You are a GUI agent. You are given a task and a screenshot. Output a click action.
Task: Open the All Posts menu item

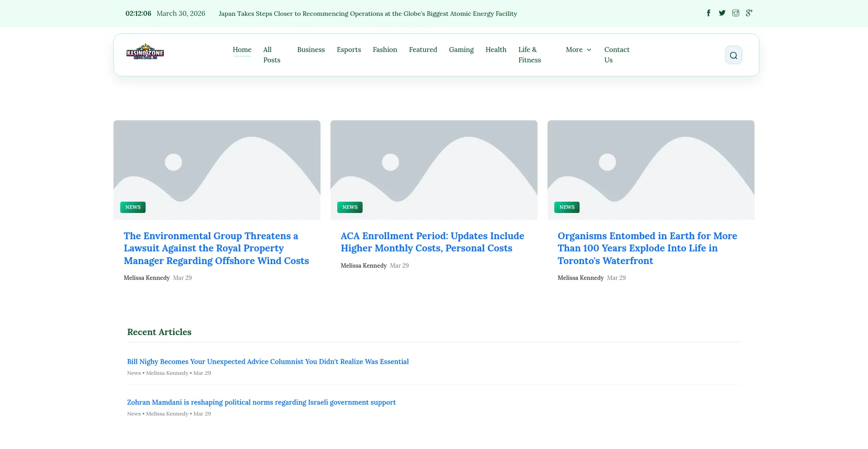(x=272, y=55)
